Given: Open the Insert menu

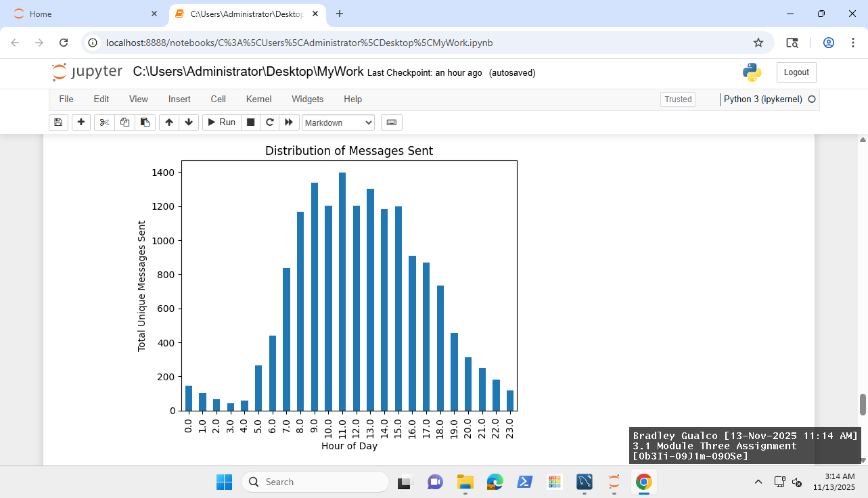Looking at the screenshot, I should (x=179, y=99).
